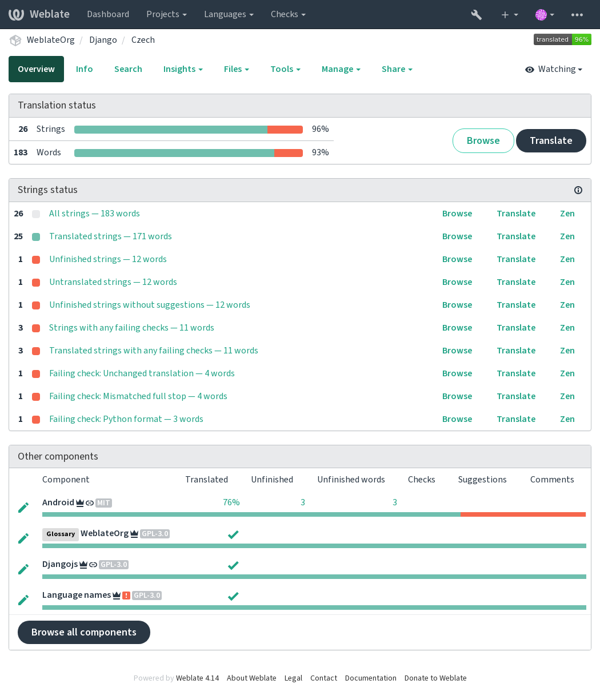Click the eye icon by Watching
The width and height of the screenshot is (600, 700).
click(530, 70)
